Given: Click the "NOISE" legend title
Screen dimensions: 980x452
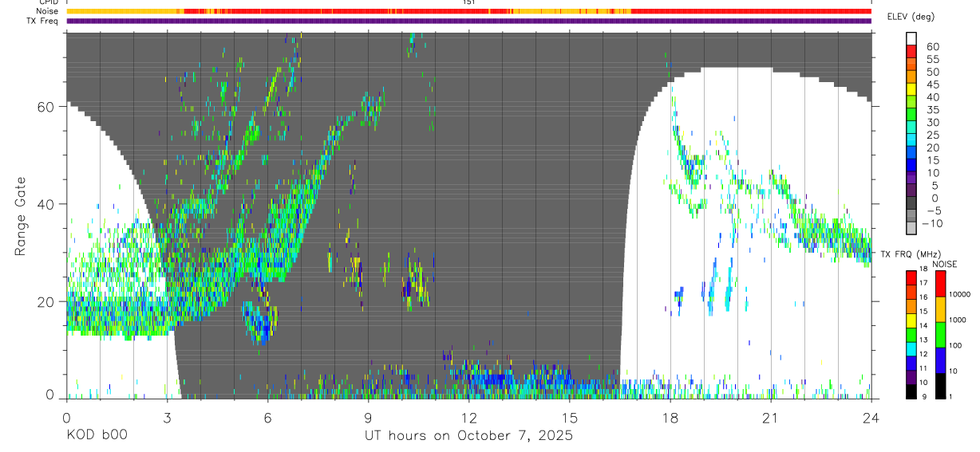Looking at the screenshot, I should [x=945, y=265].
